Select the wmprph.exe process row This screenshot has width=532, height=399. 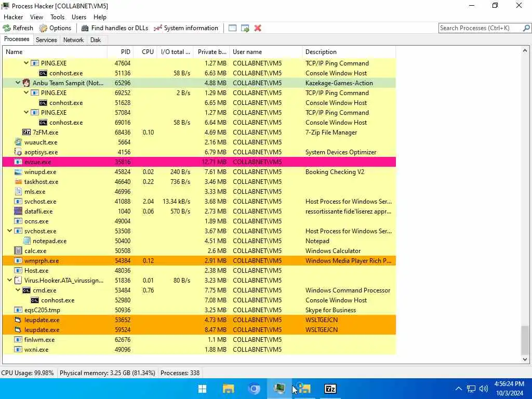click(x=199, y=261)
